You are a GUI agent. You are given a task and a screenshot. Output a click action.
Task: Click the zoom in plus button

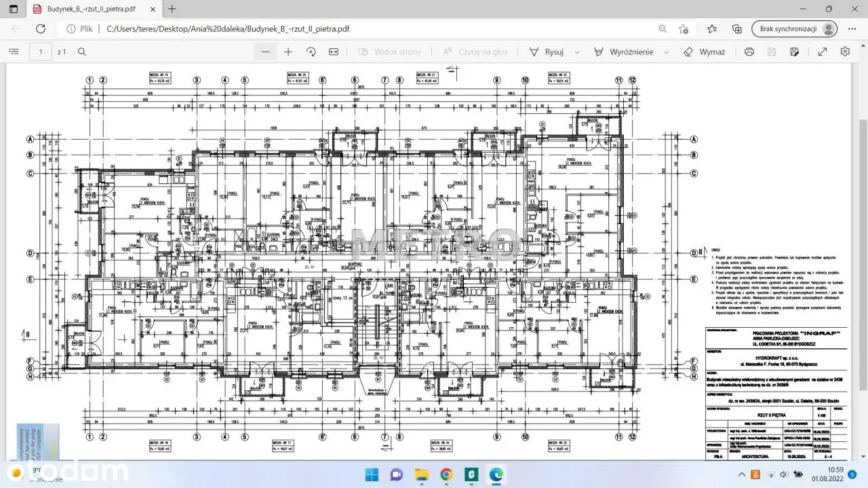288,52
